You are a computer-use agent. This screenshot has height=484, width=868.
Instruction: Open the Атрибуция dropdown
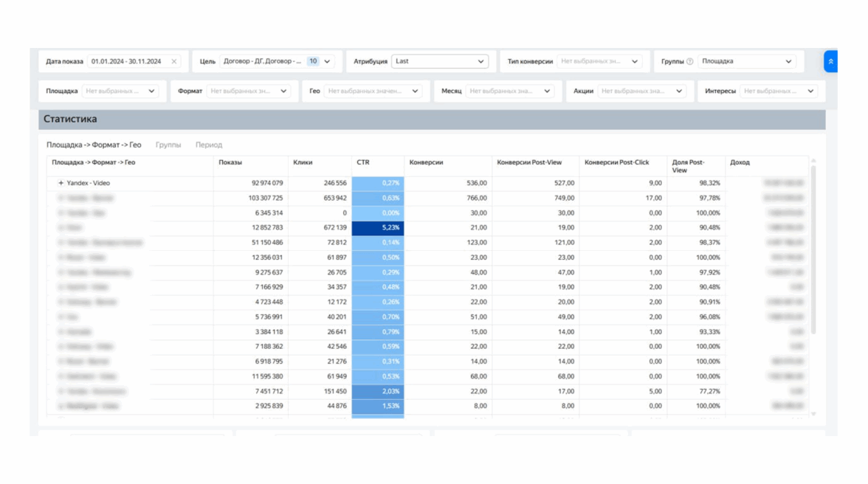[439, 62]
